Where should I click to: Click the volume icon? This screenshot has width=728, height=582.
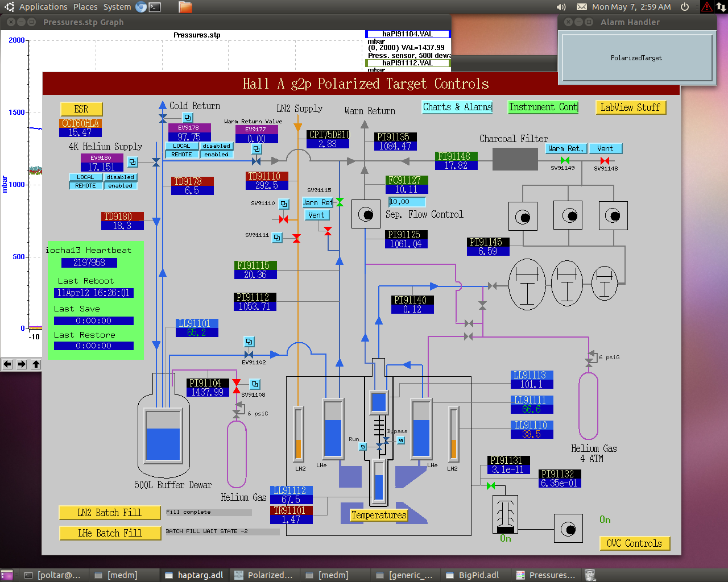coord(561,7)
